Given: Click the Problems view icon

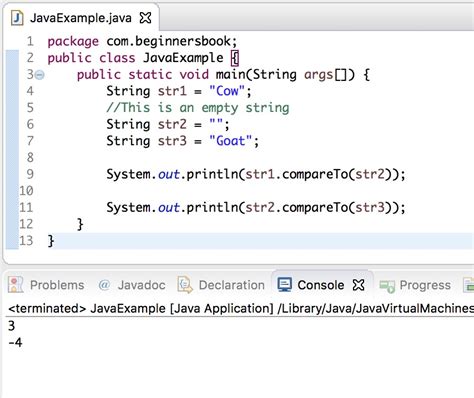Looking at the screenshot, I should 15,285.
